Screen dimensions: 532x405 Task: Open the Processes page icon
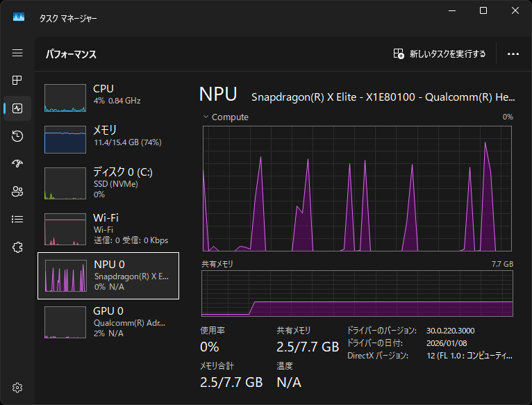[x=17, y=80]
